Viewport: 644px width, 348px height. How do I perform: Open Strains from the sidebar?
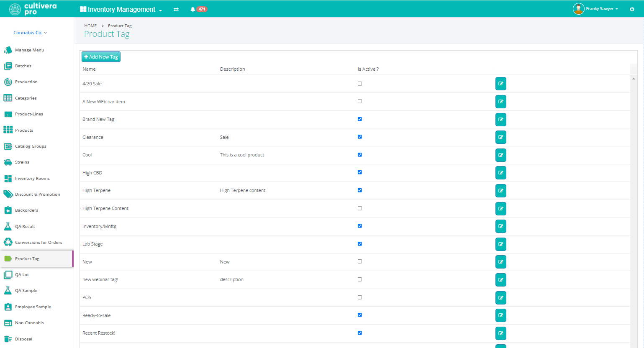[22, 162]
